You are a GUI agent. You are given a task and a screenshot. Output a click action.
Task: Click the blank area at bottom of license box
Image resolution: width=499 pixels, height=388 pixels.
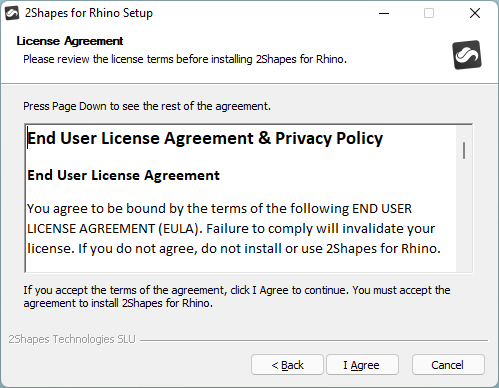[240, 265]
